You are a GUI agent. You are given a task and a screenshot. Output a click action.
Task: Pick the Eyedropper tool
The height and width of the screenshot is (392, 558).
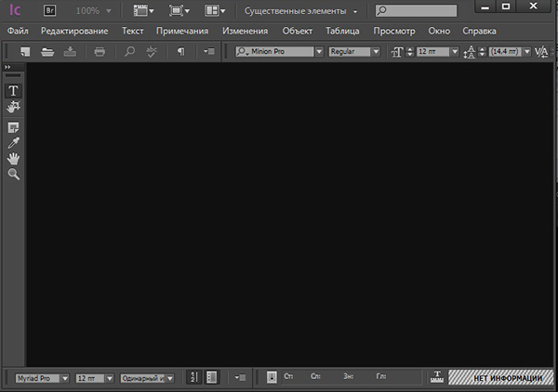[14, 143]
